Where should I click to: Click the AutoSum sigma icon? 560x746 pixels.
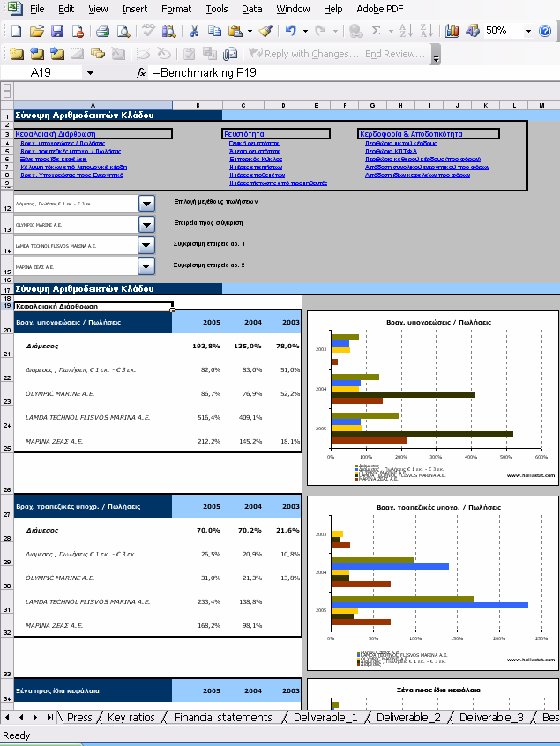pos(376,31)
